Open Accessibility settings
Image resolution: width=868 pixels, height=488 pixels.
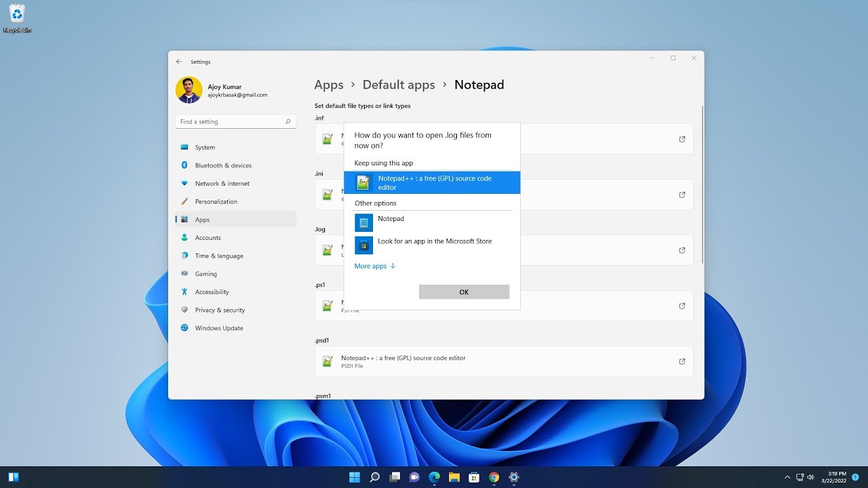click(235, 292)
